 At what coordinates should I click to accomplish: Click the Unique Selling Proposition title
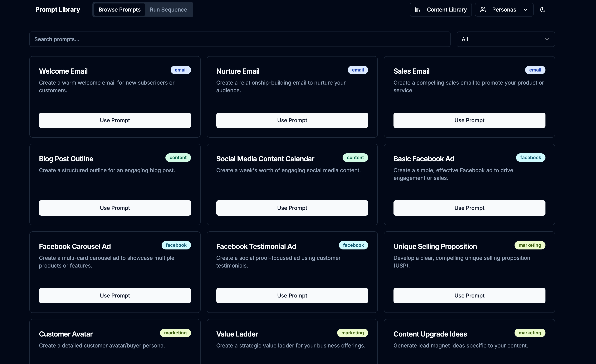(x=435, y=246)
